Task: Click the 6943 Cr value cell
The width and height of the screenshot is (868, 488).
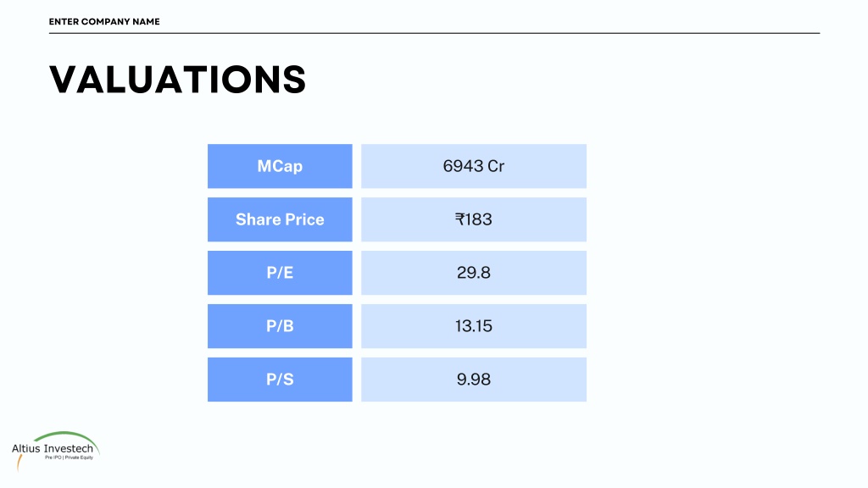Action: [x=473, y=166]
